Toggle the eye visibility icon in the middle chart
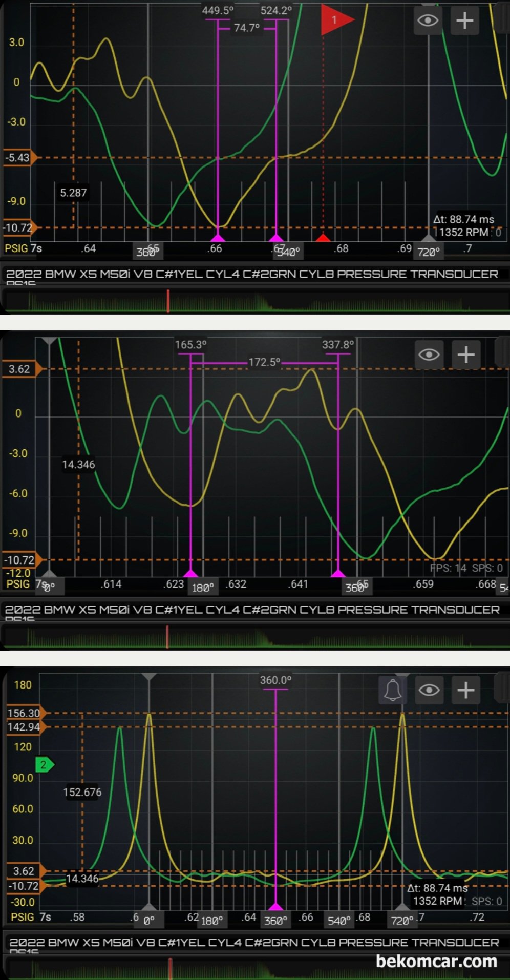 tap(429, 355)
